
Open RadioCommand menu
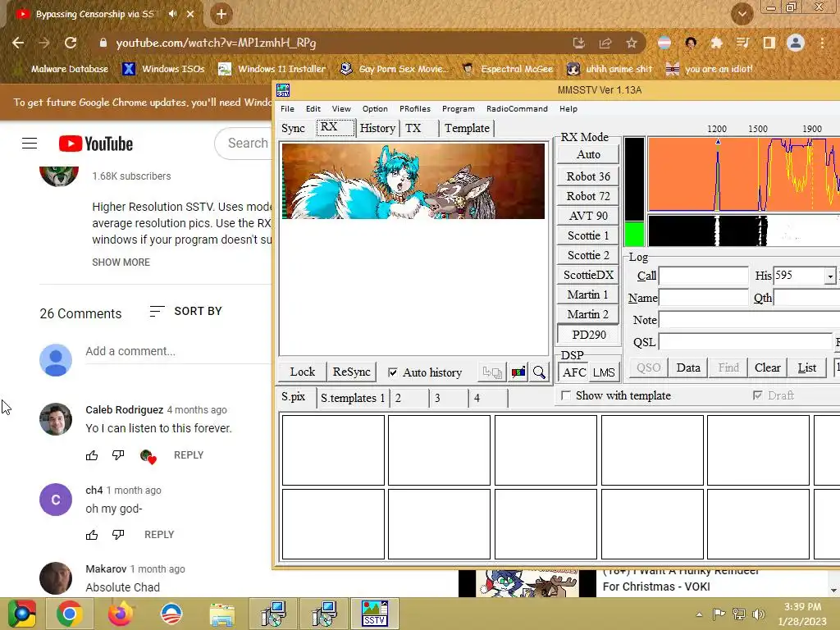coord(517,109)
